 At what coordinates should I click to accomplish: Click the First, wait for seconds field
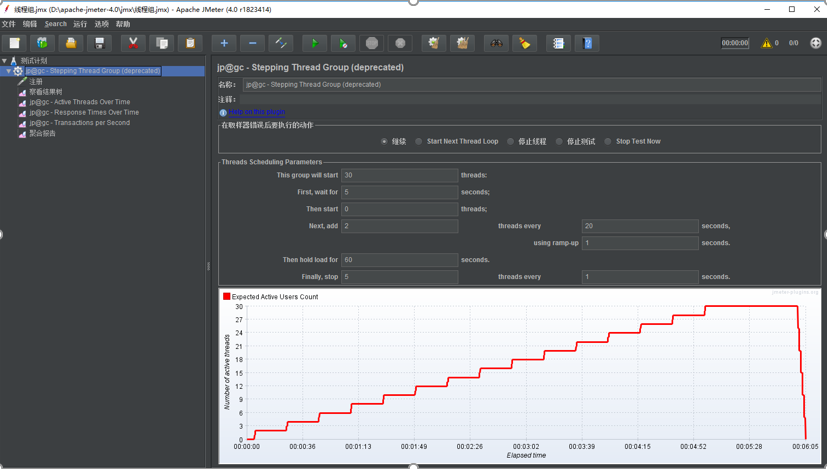(x=399, y=192)
